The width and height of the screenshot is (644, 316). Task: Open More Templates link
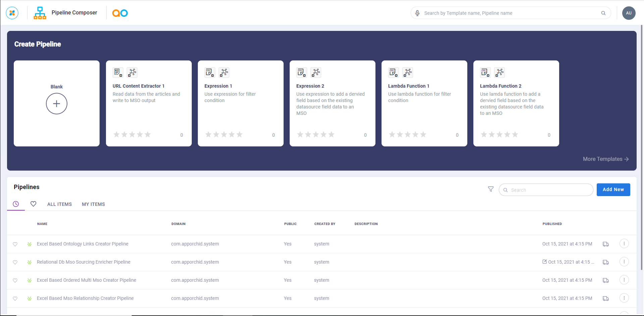[x=605, y=159]
